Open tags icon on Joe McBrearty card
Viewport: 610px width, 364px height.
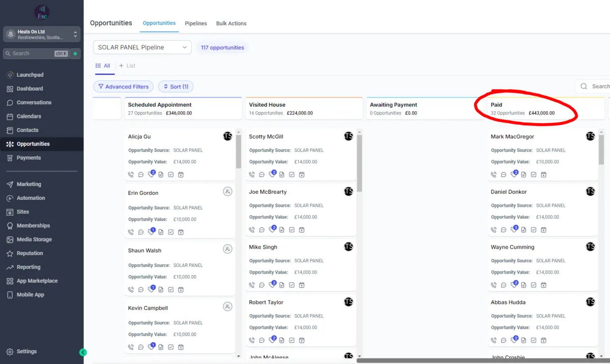[272, 230]
